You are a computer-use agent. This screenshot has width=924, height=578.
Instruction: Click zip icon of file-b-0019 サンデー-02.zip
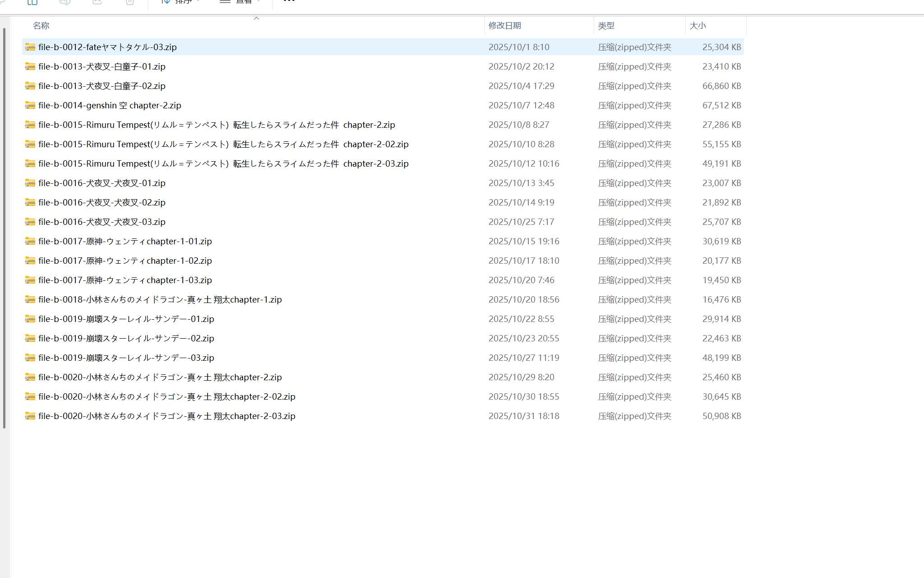pos(30,338)
